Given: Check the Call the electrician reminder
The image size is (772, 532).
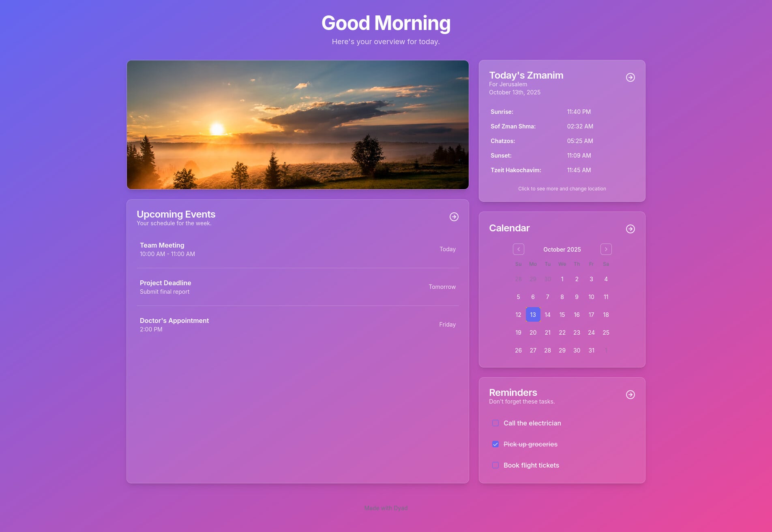Looking at the screenshot, I should pos(495,423).
